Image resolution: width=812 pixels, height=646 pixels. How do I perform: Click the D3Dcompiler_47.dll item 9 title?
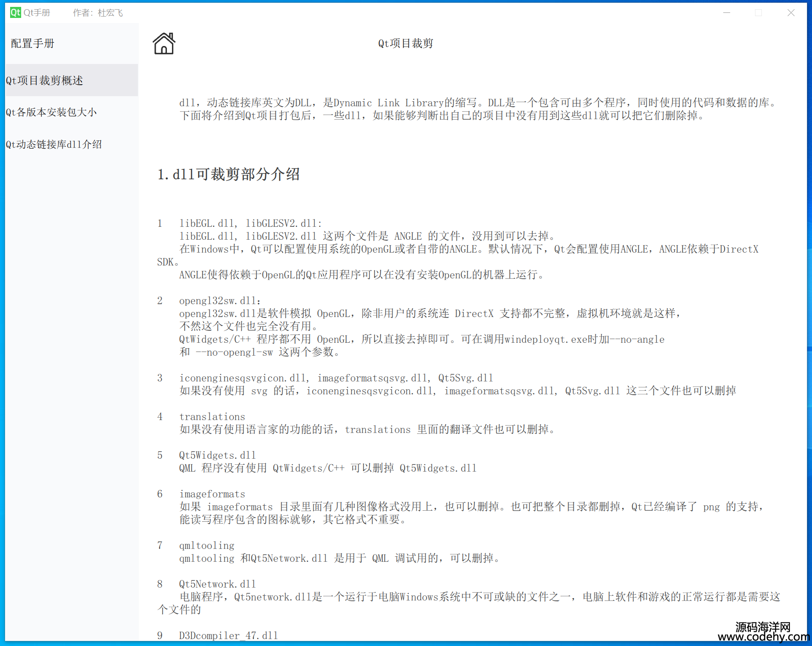(229, 635)
